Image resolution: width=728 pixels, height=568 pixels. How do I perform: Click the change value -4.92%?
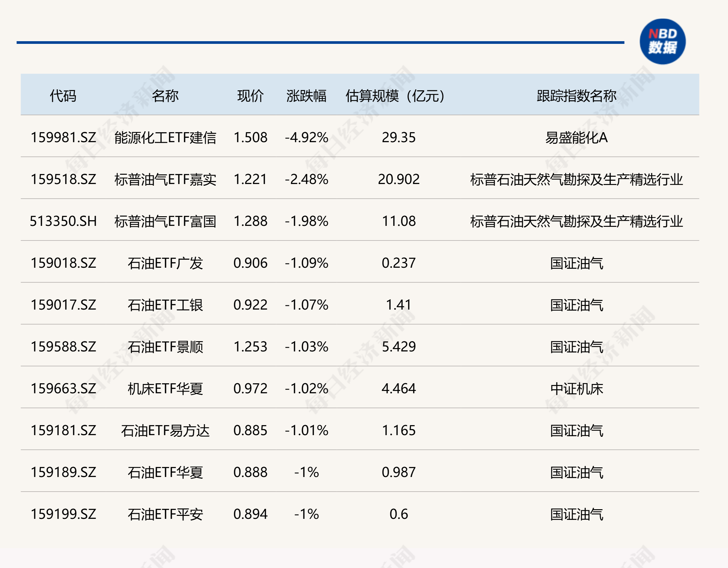[x=307, y=138]
